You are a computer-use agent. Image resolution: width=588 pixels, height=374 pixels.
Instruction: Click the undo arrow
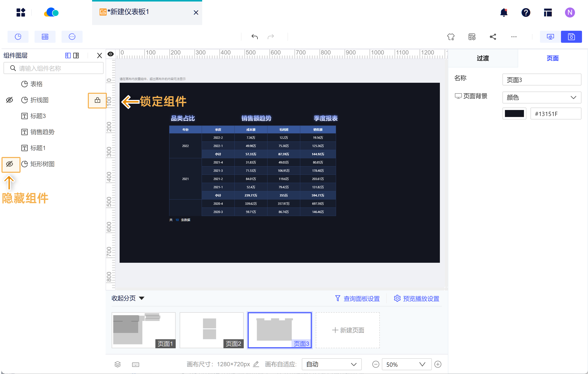tap(254, 37)
